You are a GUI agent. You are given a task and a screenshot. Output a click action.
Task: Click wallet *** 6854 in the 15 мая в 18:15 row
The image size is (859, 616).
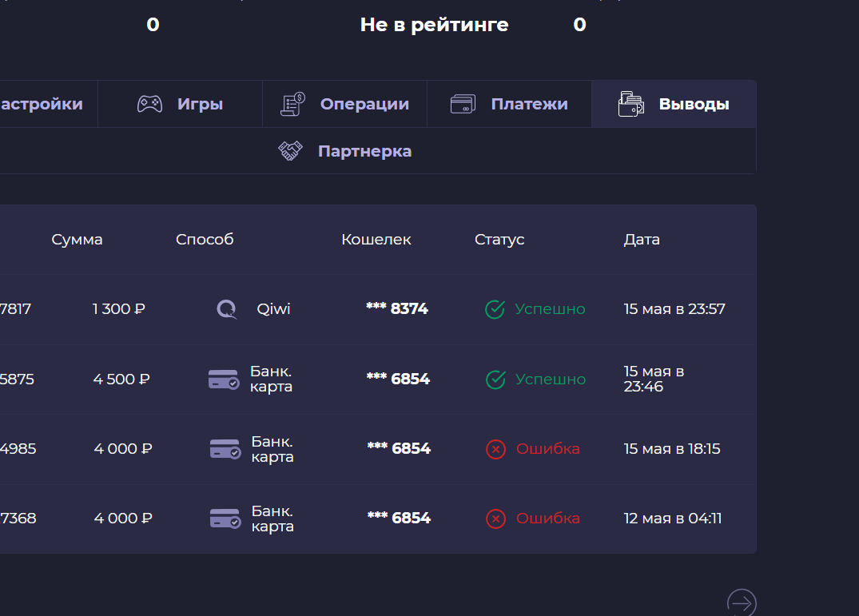400,448
